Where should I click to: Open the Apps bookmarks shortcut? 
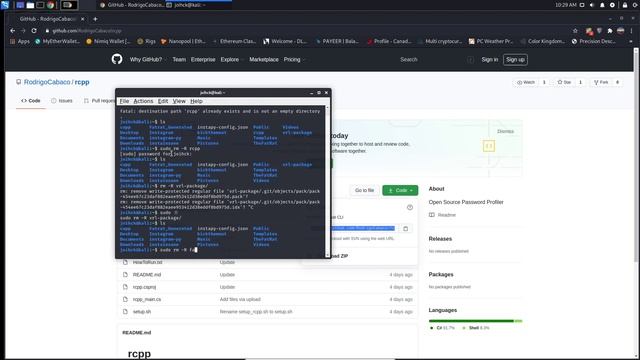(x=20, y=41)
